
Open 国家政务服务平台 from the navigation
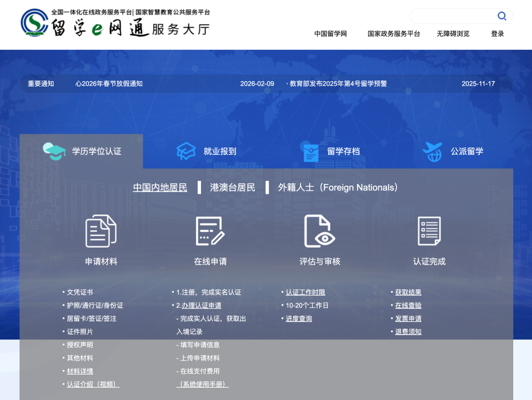click(x=393, y=33)
